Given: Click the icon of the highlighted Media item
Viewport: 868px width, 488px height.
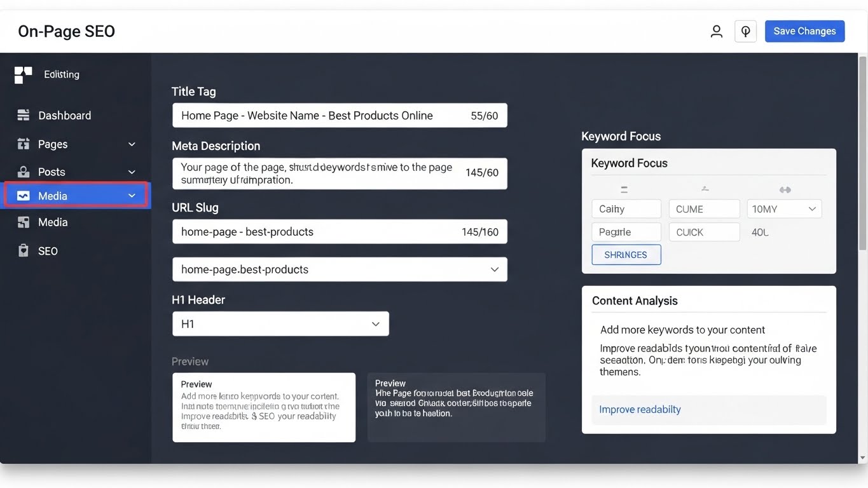Looking at the screenshot, I should 24,196.
